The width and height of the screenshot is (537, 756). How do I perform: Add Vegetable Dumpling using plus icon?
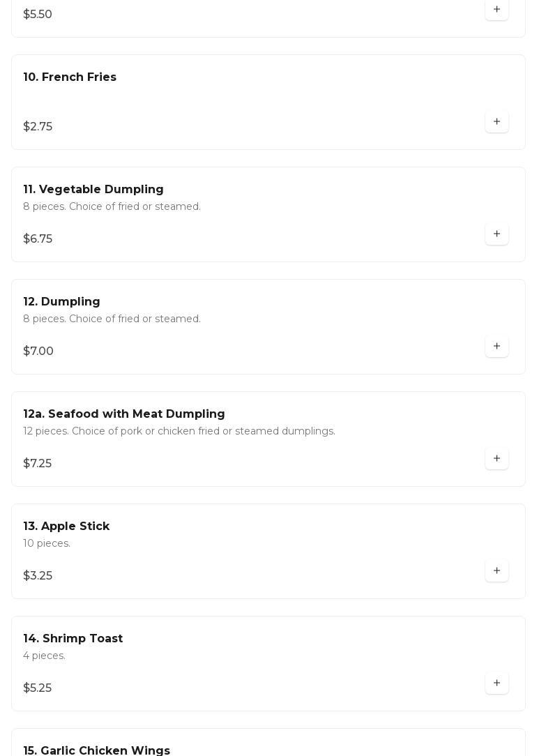click(497, 234)
